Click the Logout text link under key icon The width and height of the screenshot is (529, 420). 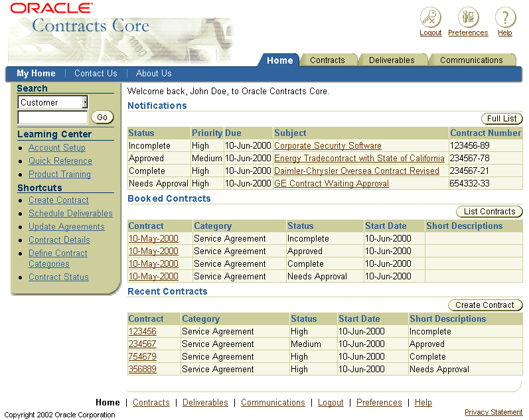point(431,33)
